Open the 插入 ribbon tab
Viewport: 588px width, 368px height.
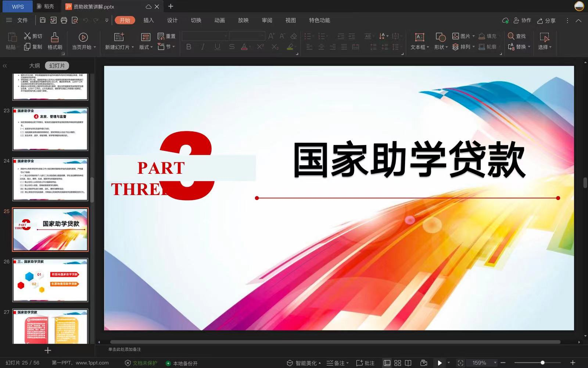(x=148, y=20)
